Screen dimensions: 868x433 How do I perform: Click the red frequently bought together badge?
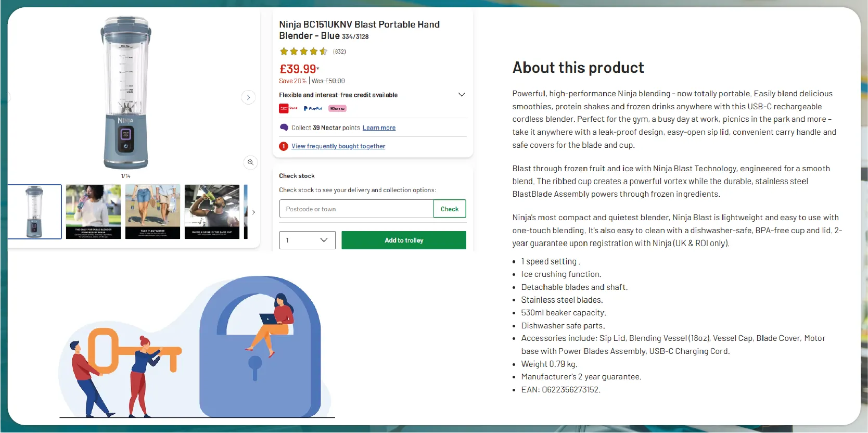284,146
